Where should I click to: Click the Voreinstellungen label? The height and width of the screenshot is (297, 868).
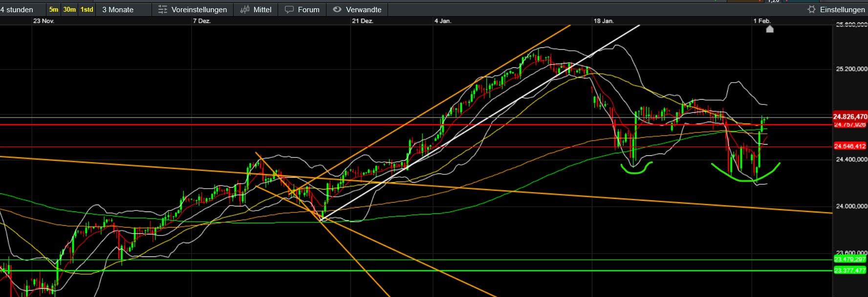[x=199, y=10]
